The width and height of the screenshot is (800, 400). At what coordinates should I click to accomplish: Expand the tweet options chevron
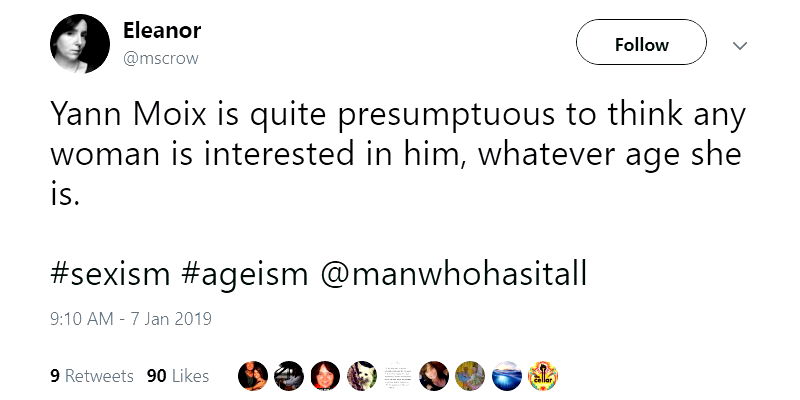coord(739,45)
